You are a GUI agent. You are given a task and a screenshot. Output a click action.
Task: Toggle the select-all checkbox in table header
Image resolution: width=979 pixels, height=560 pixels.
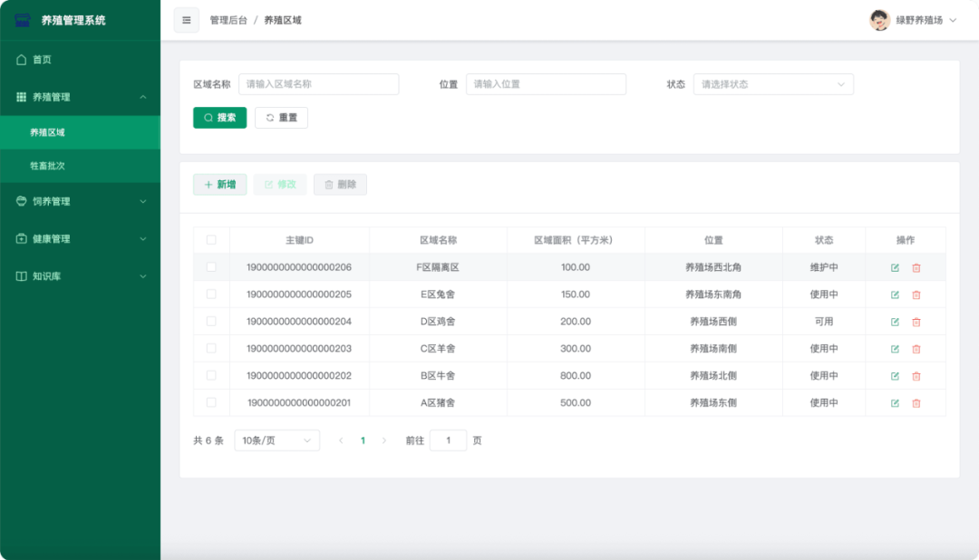click(x=211, y=240)
